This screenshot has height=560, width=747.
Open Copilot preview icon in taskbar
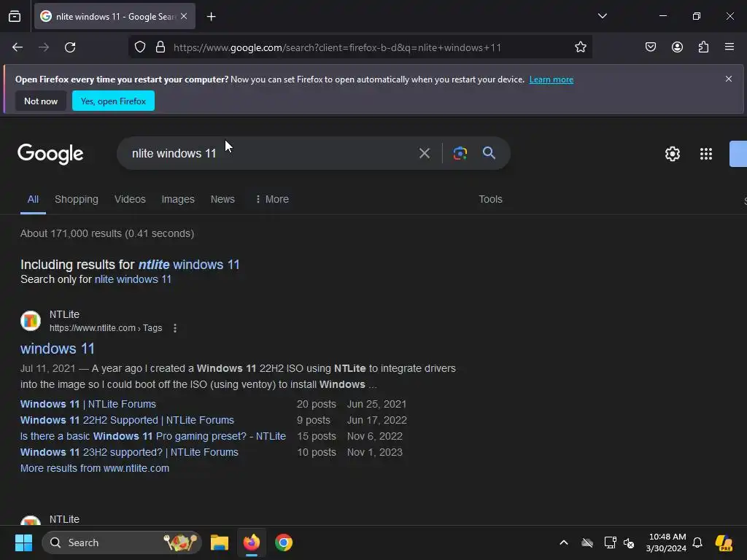coord(724,542)
